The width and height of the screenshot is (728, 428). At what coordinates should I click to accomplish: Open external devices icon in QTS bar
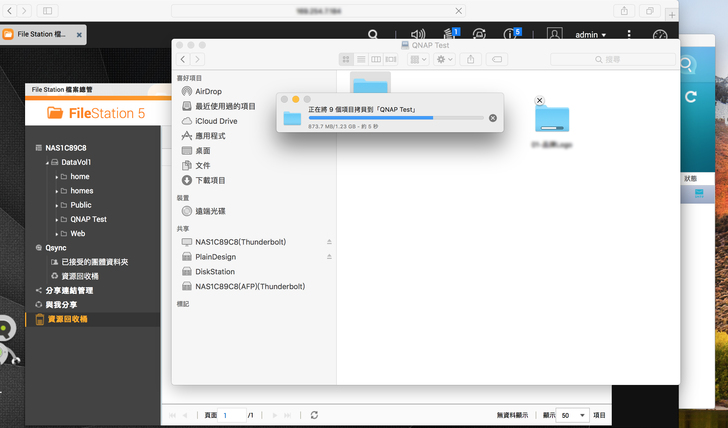point(479,34)
